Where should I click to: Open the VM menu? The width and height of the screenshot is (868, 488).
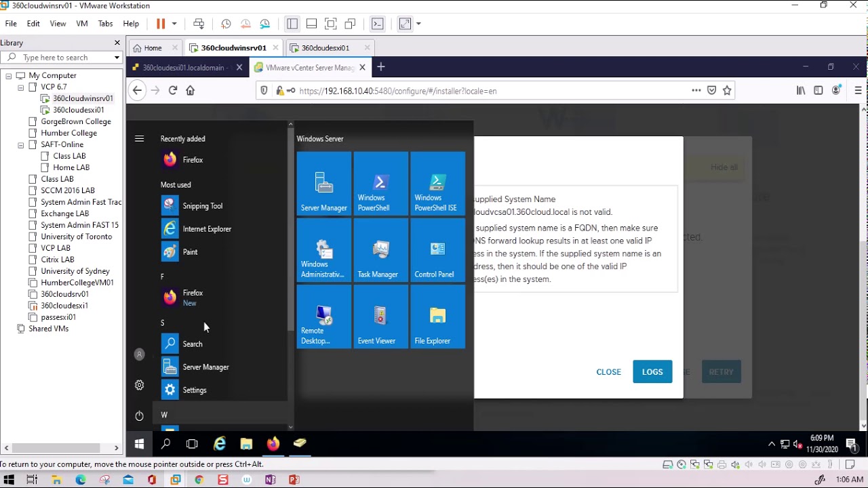pos(82,24)
